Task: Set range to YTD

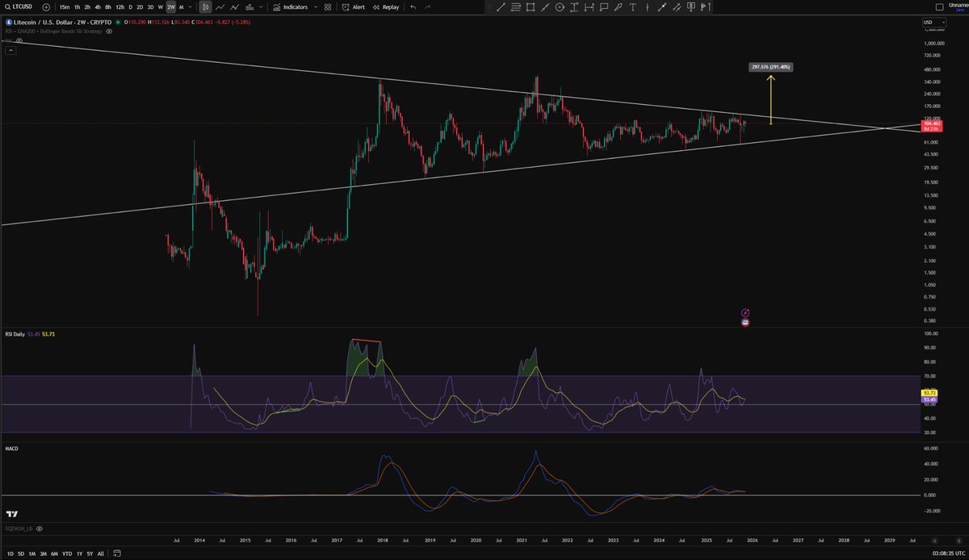Action: [x=67, y=554]
